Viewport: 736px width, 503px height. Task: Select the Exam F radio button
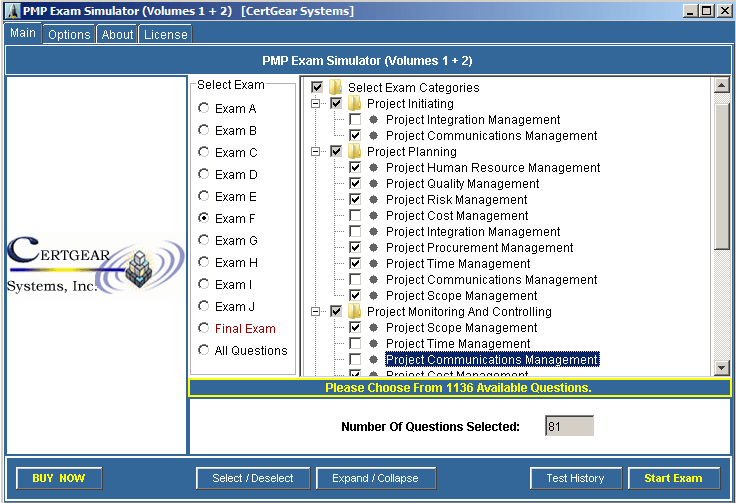(203, 218)
